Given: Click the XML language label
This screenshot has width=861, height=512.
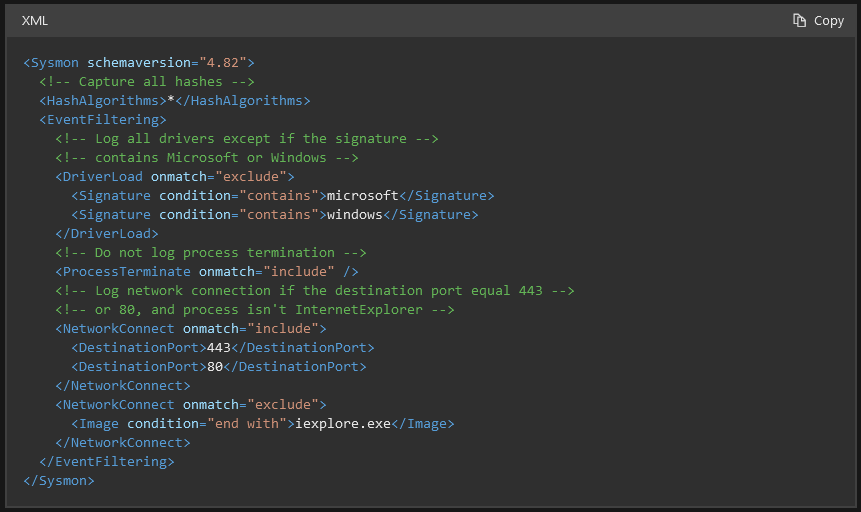Looking at the screenshot, I should pos(35,21).
